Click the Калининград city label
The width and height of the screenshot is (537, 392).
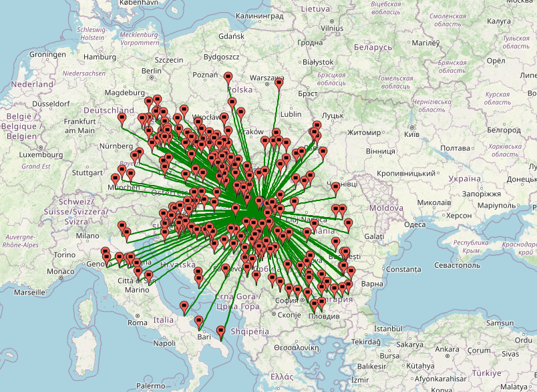pyautogui.click(x=260, y=16)
